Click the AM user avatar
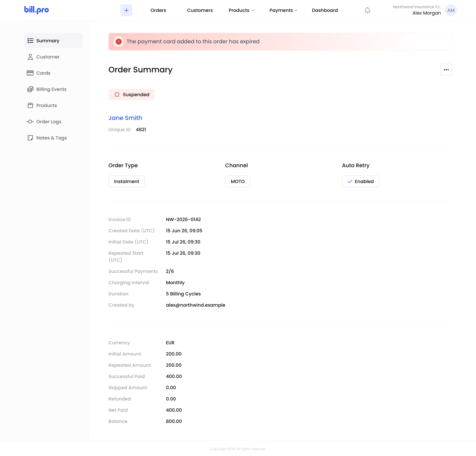476x456 pixels. 451,10
